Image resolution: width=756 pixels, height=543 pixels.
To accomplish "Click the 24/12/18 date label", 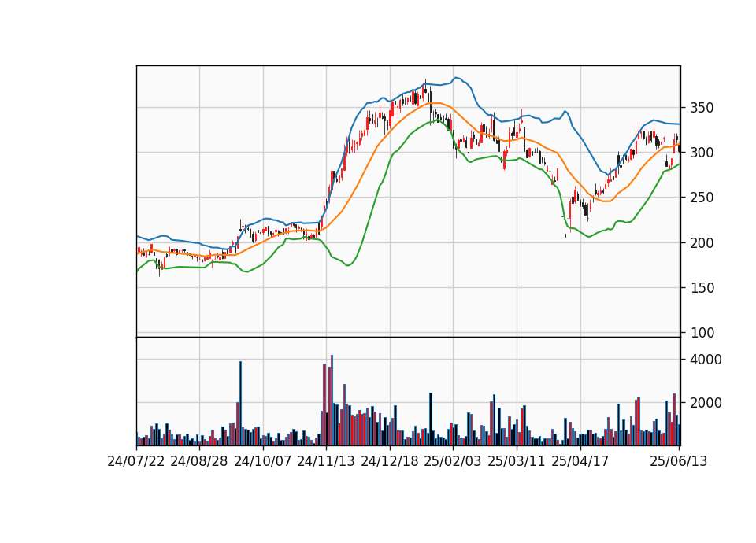I will 390,462.
